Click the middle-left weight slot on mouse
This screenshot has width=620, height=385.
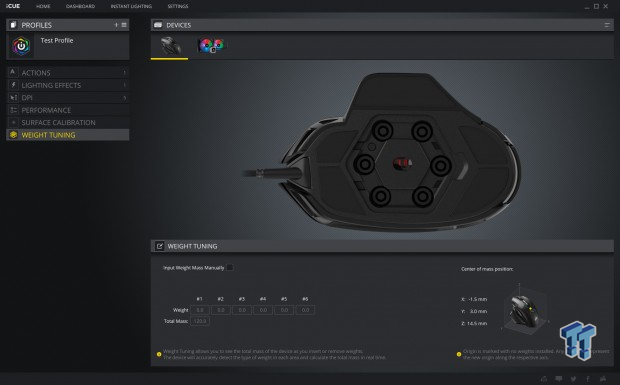pos(364,164)
